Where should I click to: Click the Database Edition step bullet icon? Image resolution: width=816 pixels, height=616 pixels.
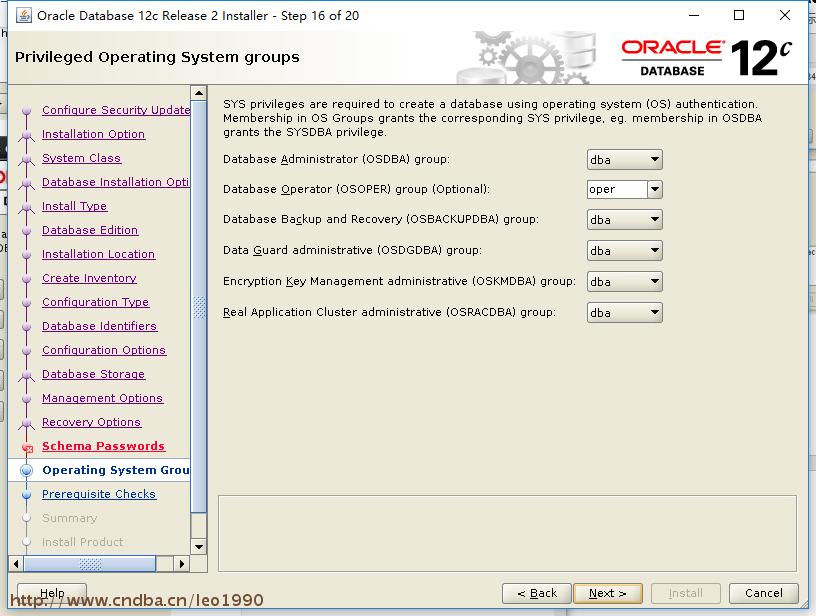27,230
